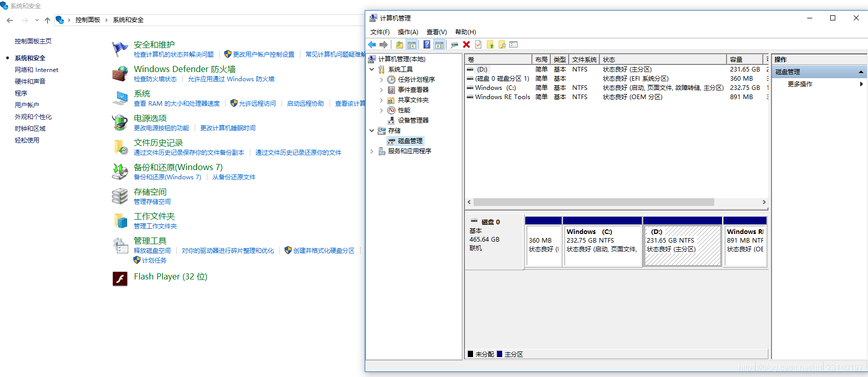Click the gray Forward arrow in Computer Management toolbar
The height and width of the screenshot is (377, 868).
(x=384, y=45)
